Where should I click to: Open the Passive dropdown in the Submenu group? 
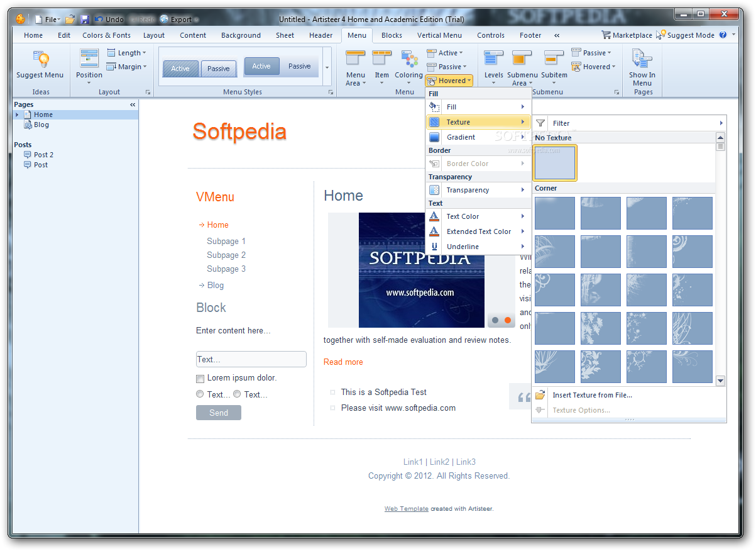(591, 53)
